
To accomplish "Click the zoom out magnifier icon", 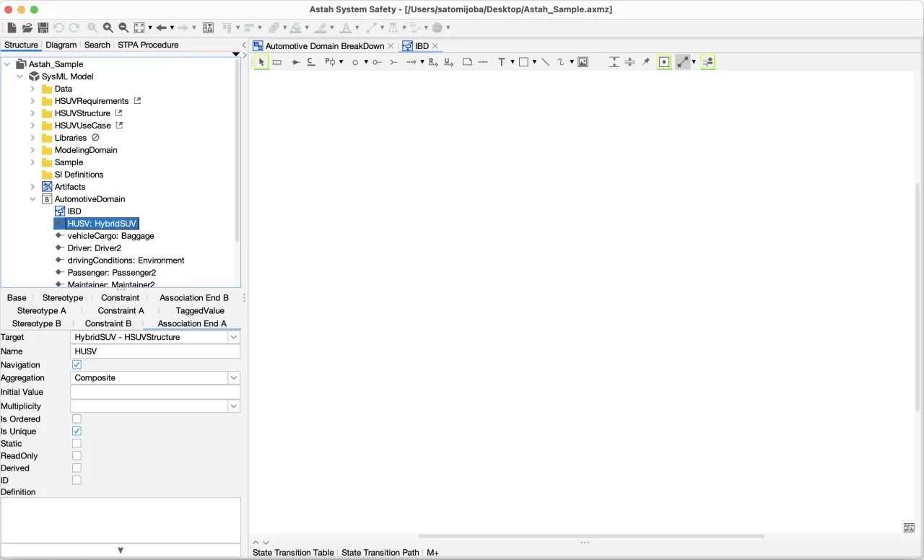I will [123, 27].
